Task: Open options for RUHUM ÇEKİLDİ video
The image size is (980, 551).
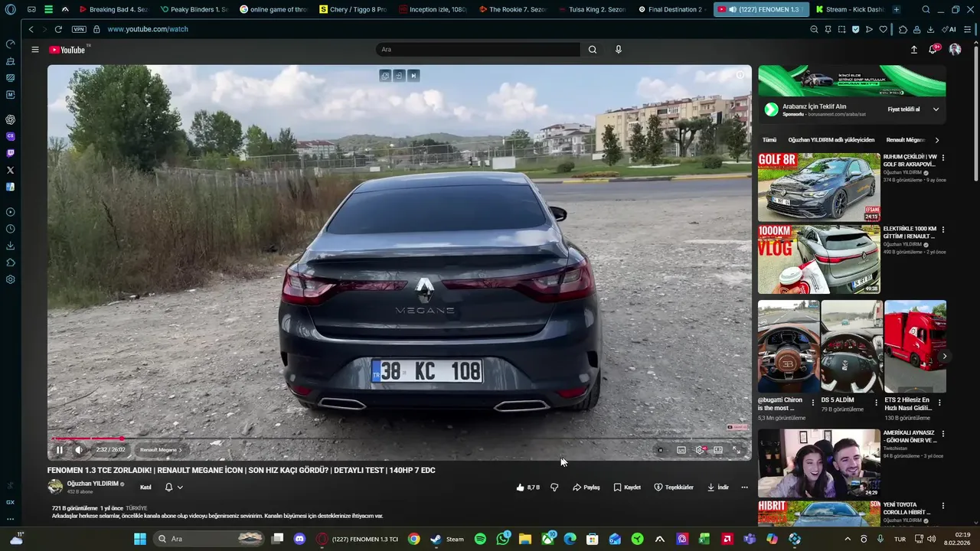Action: (943, 158)
